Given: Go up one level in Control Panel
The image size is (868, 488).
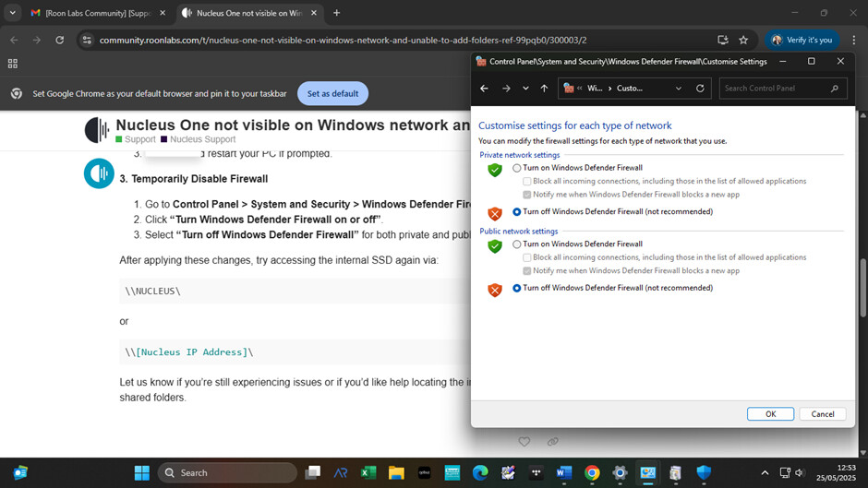Looking at the screenshot, I should (x=544, y=89).
